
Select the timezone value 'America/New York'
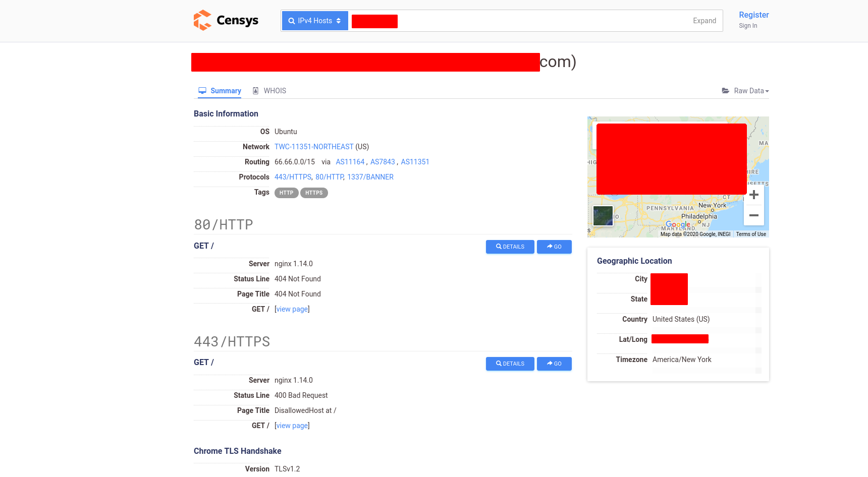682,360
